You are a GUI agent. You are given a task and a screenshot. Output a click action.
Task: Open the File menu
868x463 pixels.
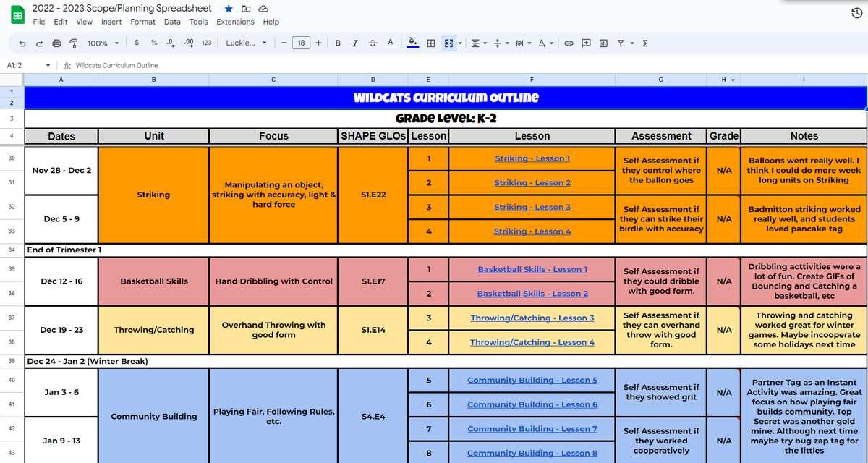[39, 22]
